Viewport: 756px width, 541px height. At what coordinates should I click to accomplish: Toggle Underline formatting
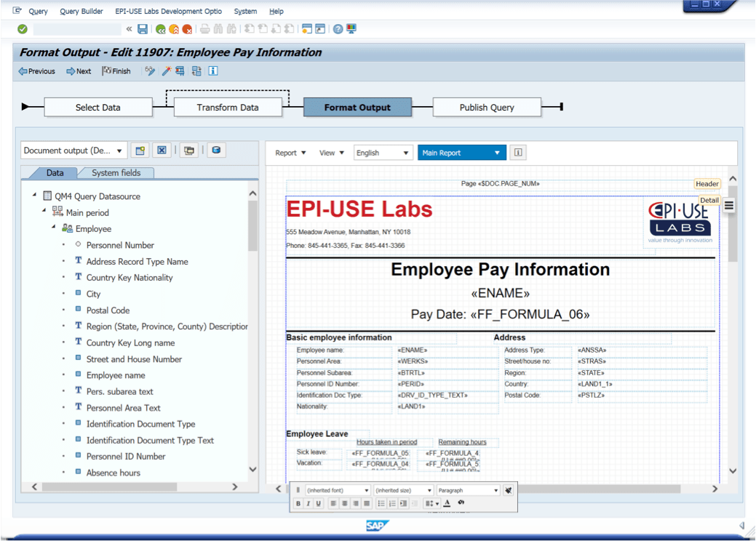[x=318, y=503]
